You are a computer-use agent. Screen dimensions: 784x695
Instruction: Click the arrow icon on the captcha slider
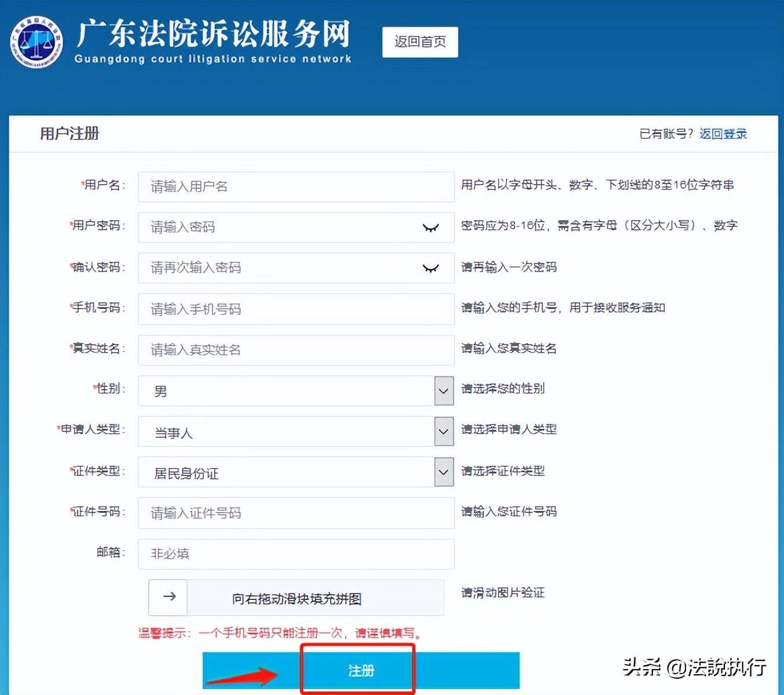pos(168,597)
